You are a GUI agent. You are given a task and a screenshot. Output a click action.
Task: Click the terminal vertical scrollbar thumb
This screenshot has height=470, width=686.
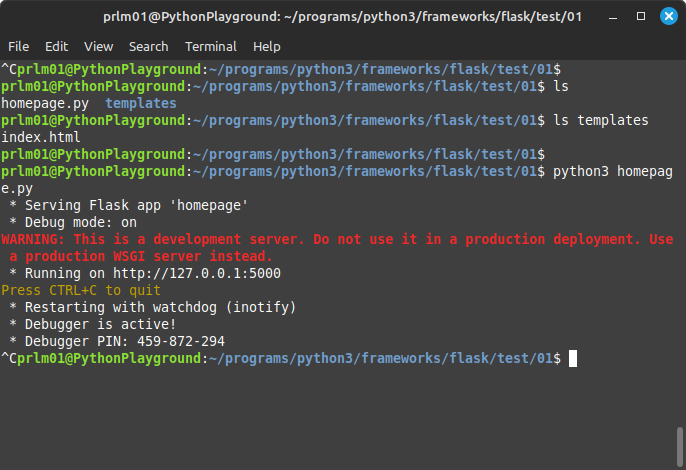pos(680,447)
